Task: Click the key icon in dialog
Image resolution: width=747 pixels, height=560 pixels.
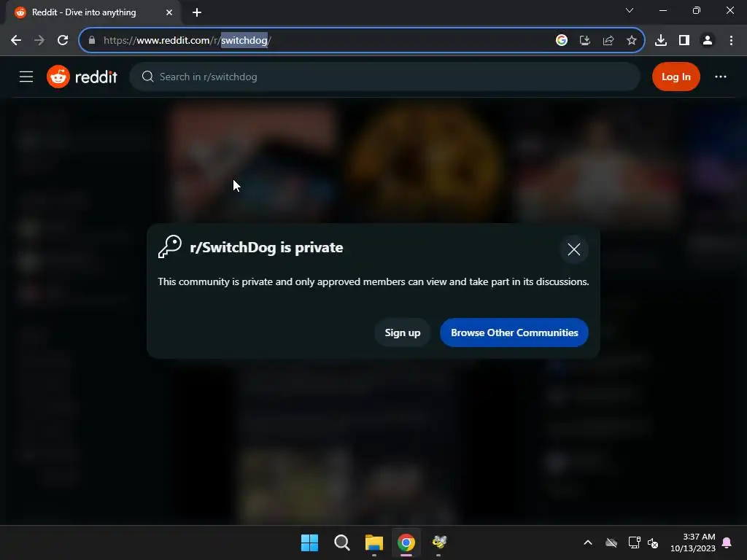Action: point(169,246)
